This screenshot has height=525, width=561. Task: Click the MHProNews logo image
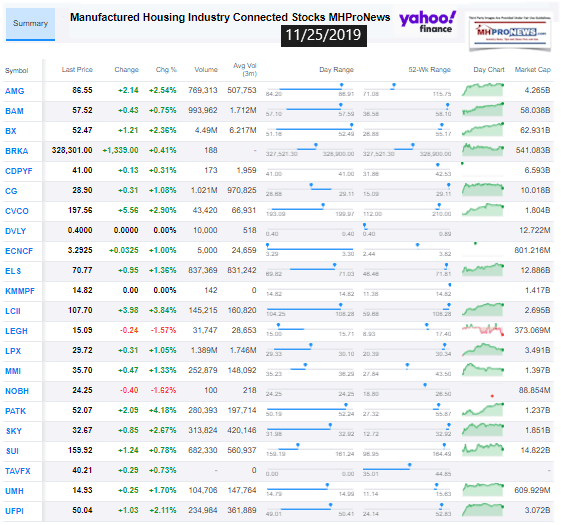[510, 32]
